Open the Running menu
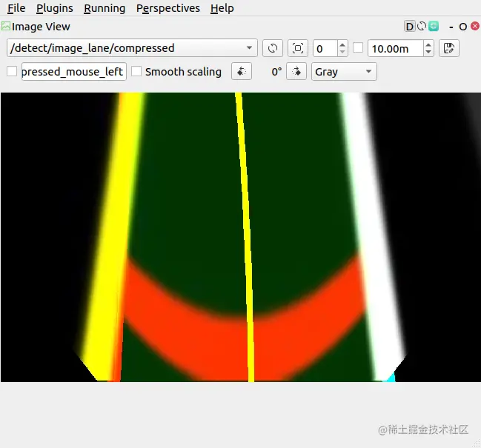The height and width of the screenshot is (448, 481). (105, 8)
